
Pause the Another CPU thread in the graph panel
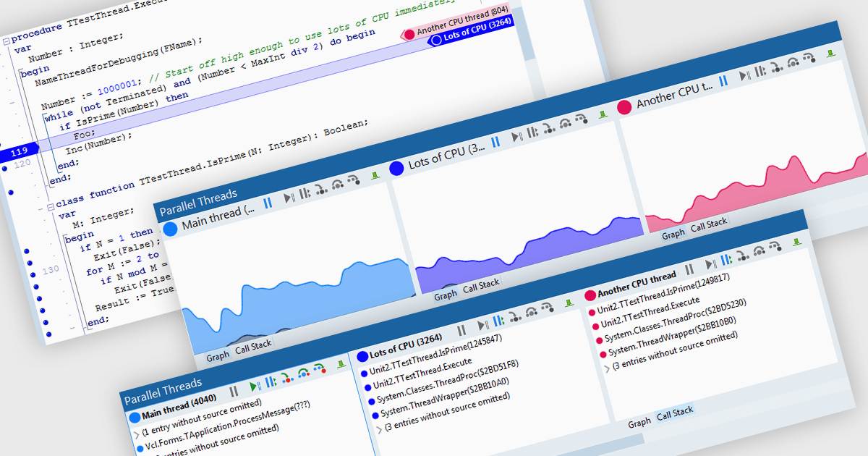pos(723,80)
